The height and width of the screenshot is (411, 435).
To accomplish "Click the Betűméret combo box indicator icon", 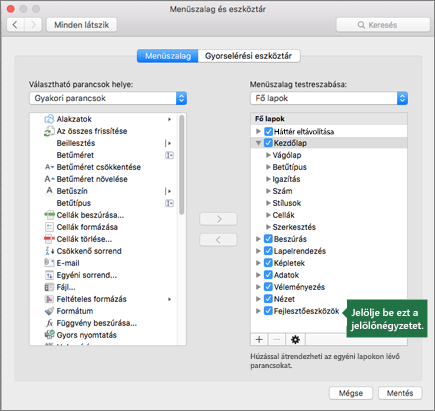I will click(169, 155).
